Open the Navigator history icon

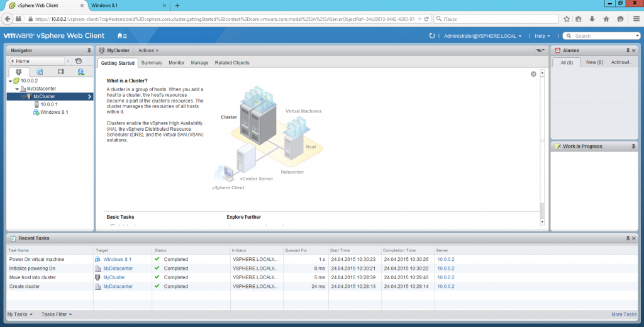pos(79,61)
